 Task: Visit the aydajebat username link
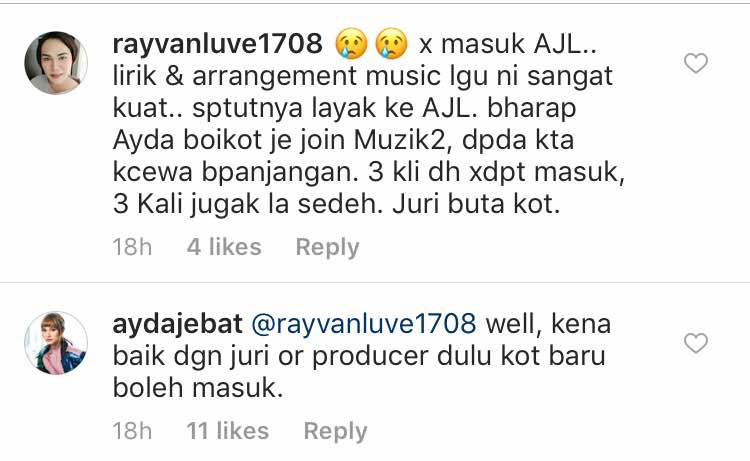click(177, 324)
